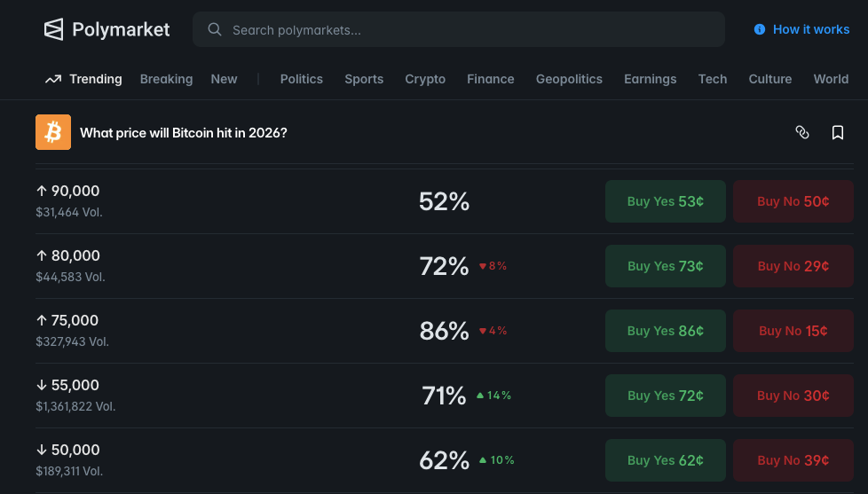Image resolution: width=868 pixels, height=494 pixels.
Task: Click Buy No 29¢ for 80,000
Action: tap(793, 266)
